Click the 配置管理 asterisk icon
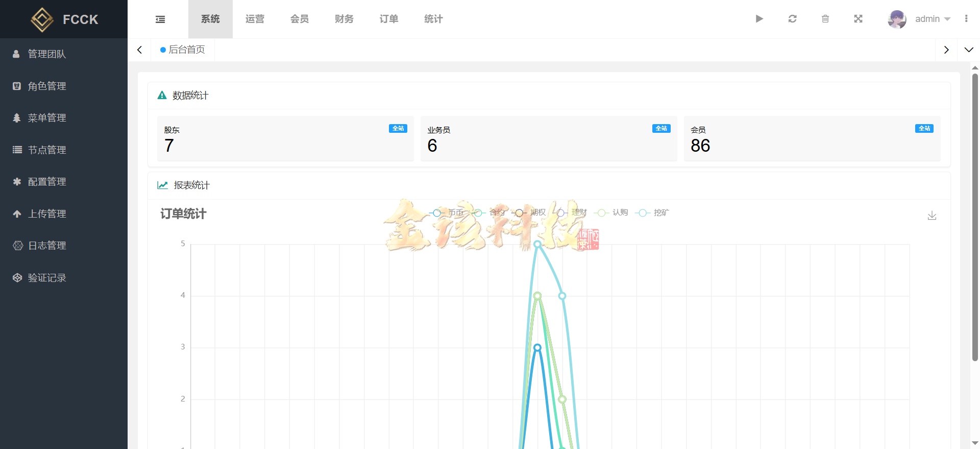Viewport: 980px width, 449px height. pos(17,182)
